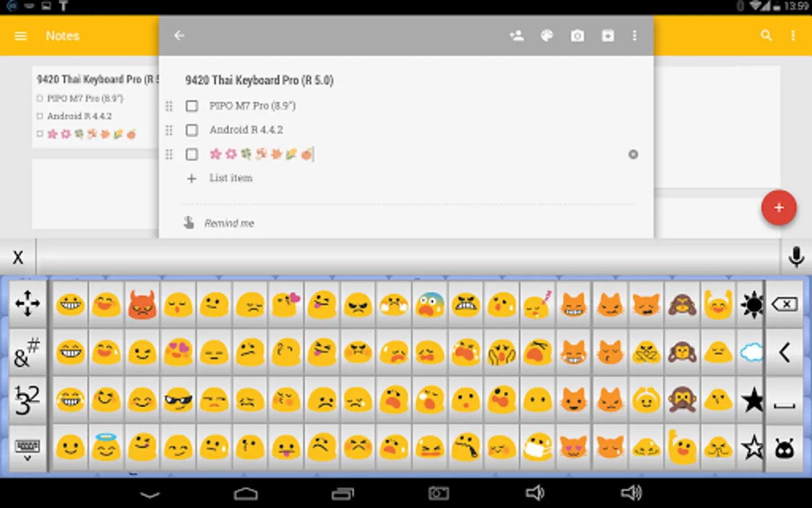
Task: Open the Notes hamburger menu
Action: (21, 36)
